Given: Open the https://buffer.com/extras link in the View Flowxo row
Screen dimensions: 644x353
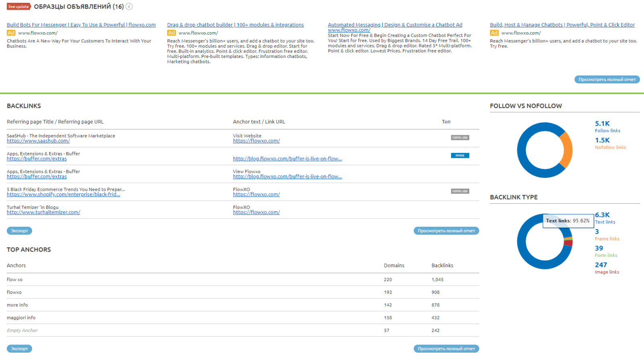Looking at the screenshot, I should pyautogui.click(x=37, y=177).
